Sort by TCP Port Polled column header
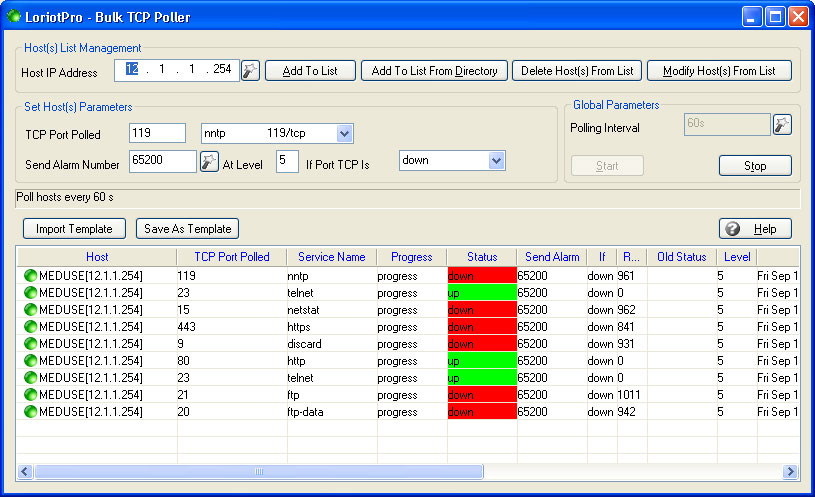Viewport: 815px width, 497px height. (232, 257)
